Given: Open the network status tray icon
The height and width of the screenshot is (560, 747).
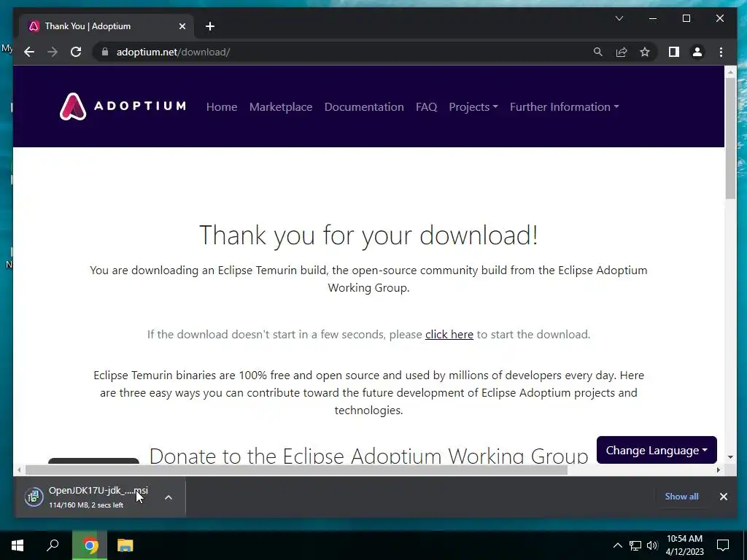Looking at the screenshot, I should tap(635, 545).
